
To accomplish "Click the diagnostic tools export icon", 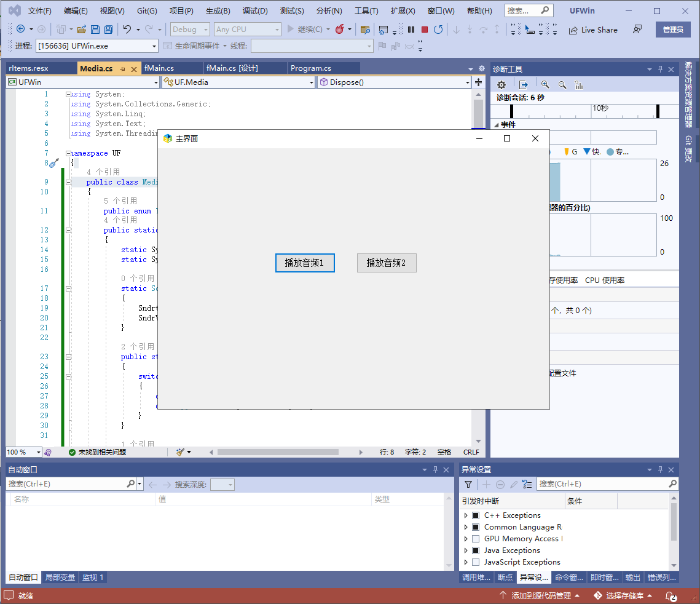I will coord(523,85).
